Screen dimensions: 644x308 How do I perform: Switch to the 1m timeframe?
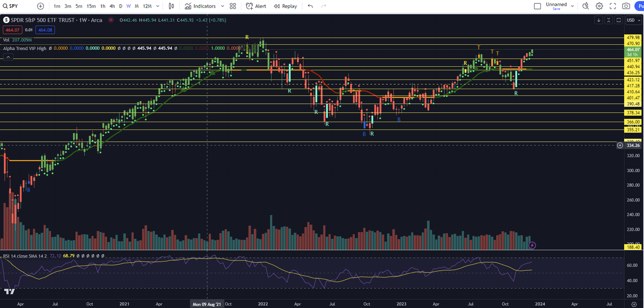57,6
